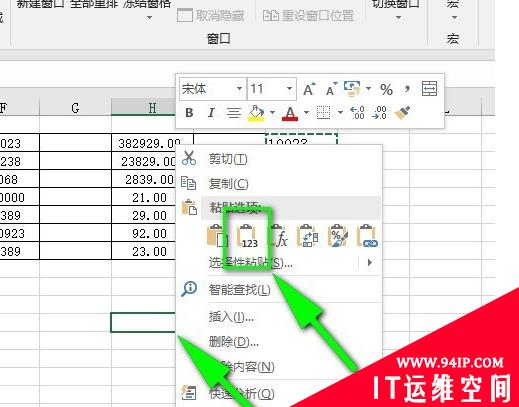Choose Paste Link chain icon
519x407 pixels.
[x=367, y=236]
